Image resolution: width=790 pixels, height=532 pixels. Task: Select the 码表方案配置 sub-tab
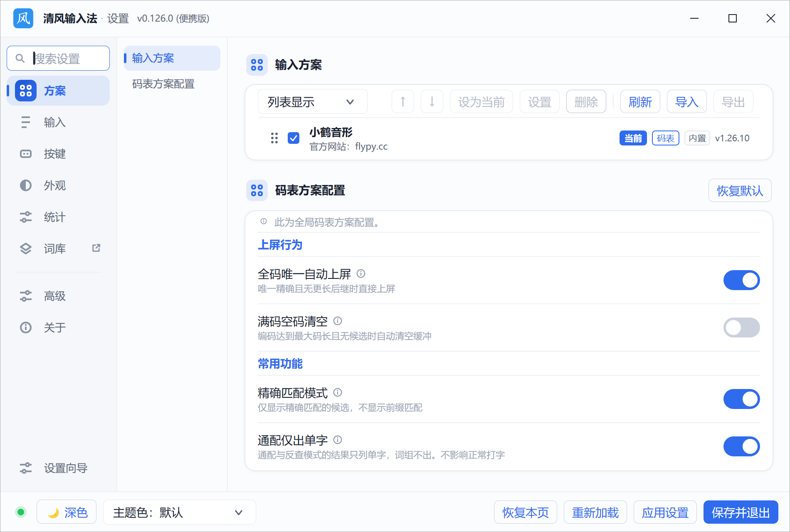point(172,84)
